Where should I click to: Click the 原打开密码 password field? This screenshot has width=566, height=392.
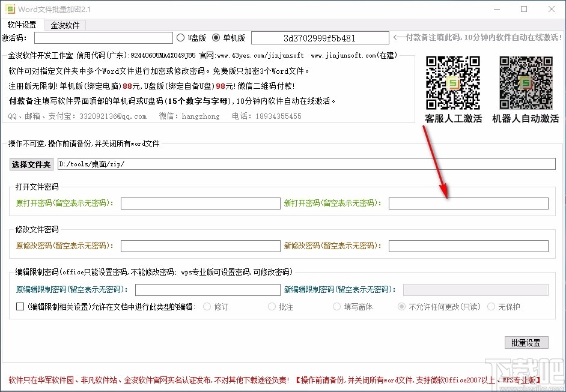point(200,203)
